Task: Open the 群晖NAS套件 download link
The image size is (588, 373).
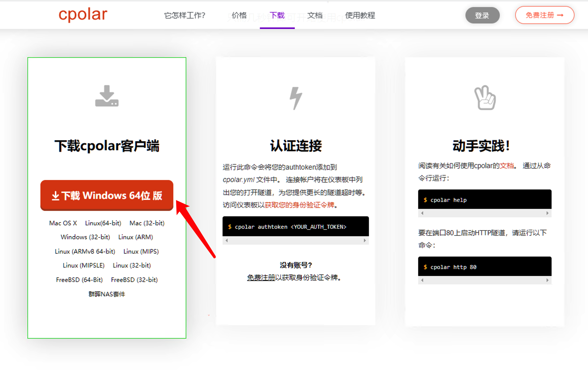Action: tap(107, 294)
